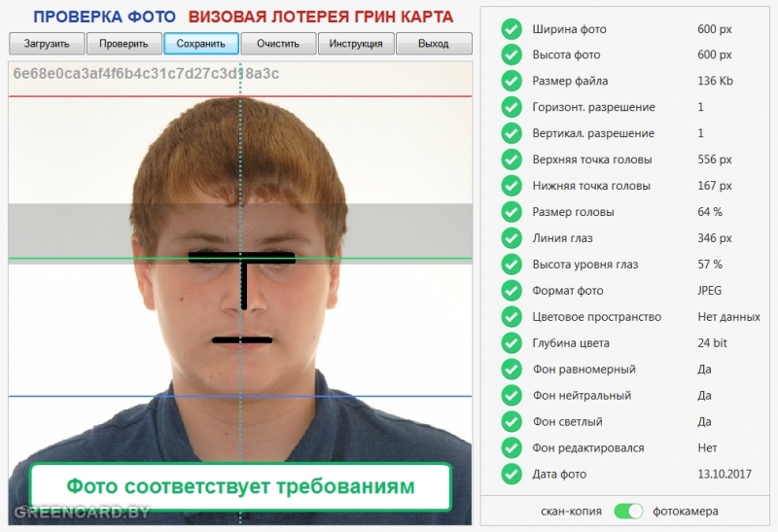Click the checkmark beside Линия глаз
The image size is (778, 532).
[512, 238]
